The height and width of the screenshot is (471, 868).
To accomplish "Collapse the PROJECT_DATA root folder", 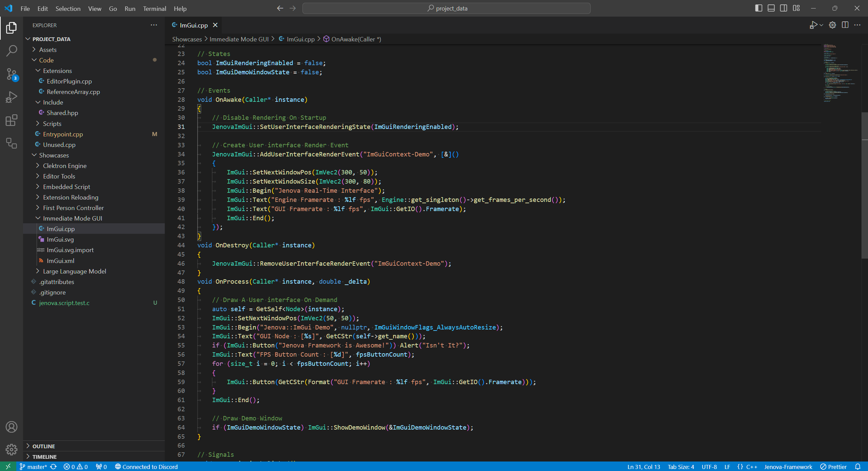I will 94,39.
